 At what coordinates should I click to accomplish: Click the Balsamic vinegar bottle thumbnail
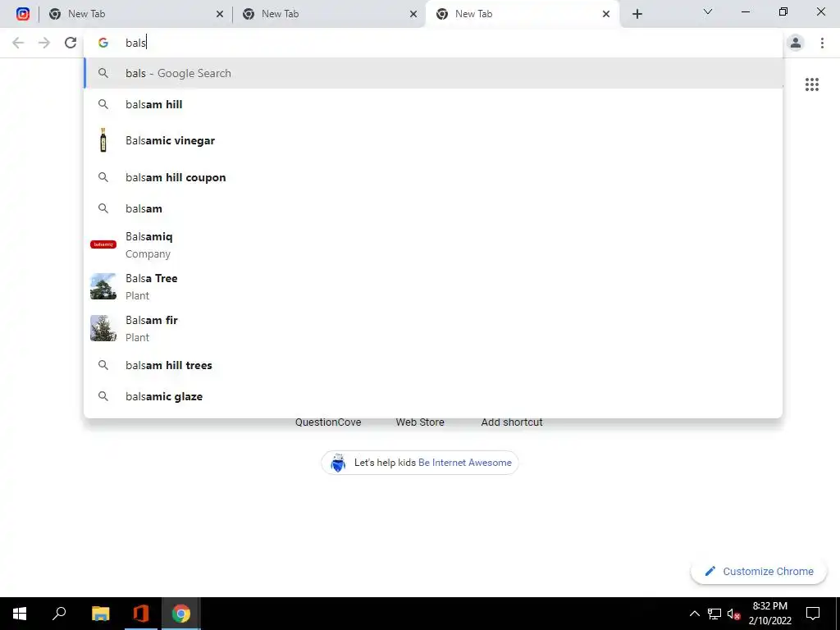tap(103, 140)
